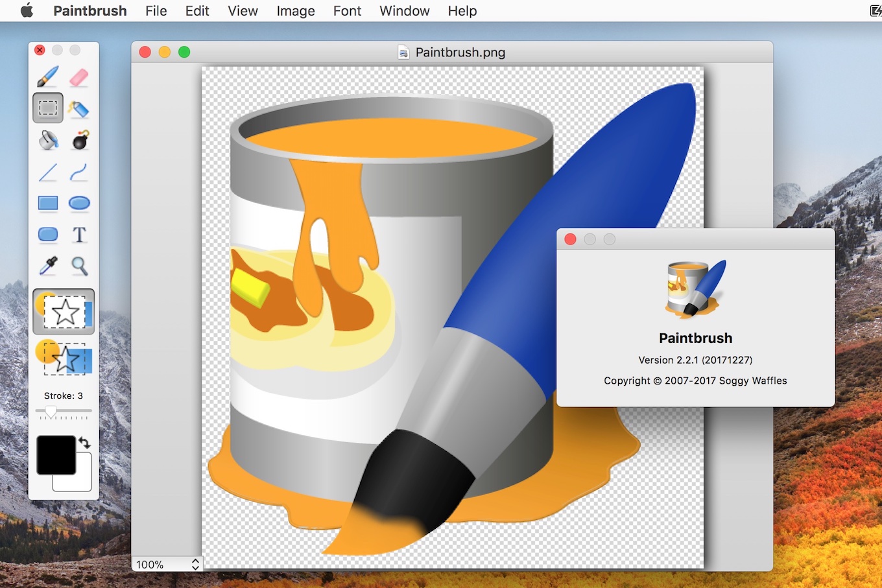Click the Paintbrush app icon in About dialog
882x588 pixels.
(696, 288)
